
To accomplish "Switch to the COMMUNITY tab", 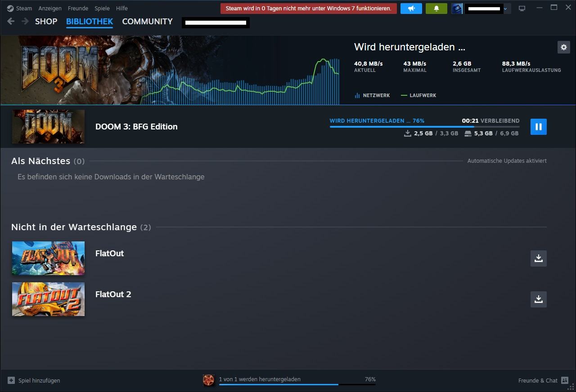I will click(x=147, y=21).
